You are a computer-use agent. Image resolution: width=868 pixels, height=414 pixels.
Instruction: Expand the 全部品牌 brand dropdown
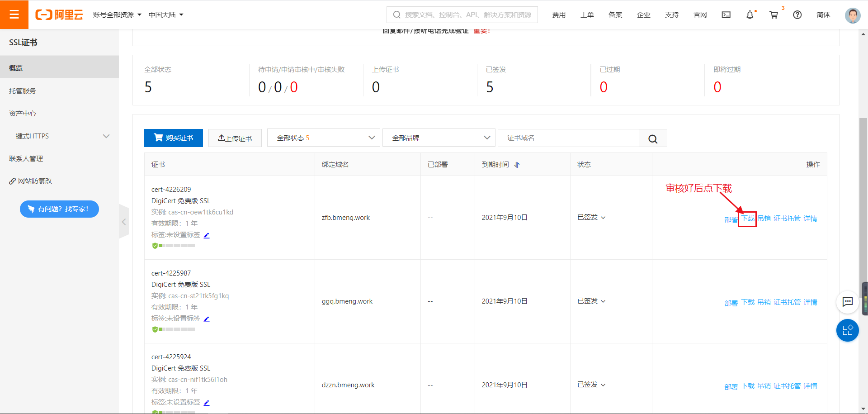coord(439,138)
